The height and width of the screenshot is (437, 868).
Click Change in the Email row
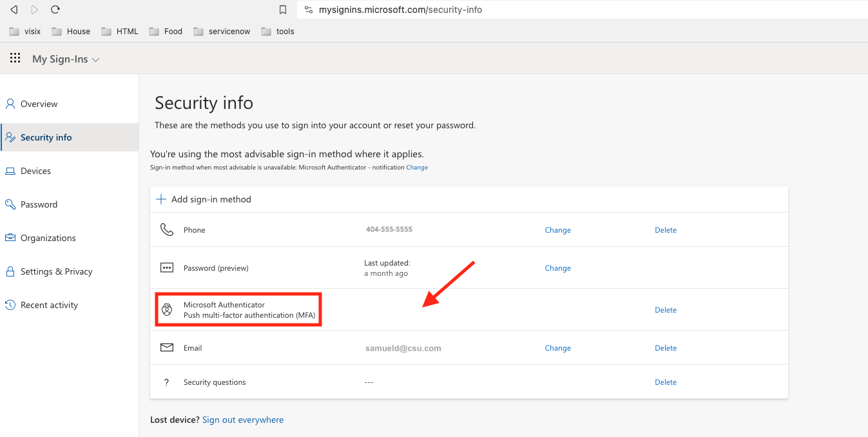[558, 348]
